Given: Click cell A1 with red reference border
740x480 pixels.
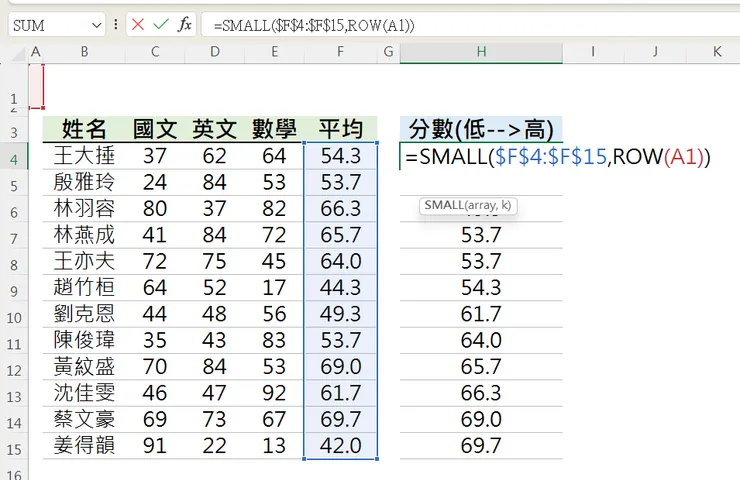Looking at the screenshot, I should [x=36, y=86].
